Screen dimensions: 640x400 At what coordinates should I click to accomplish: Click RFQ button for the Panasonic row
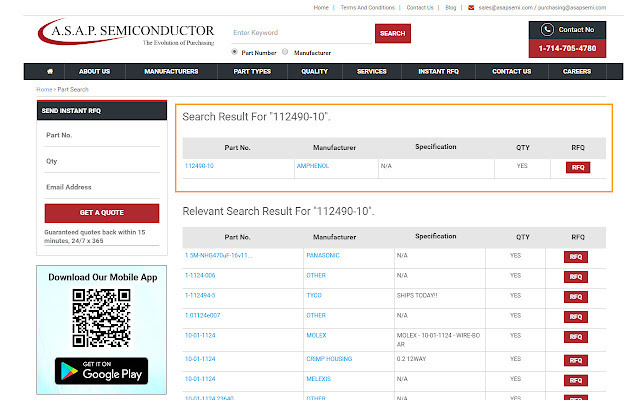click(576, 257)
